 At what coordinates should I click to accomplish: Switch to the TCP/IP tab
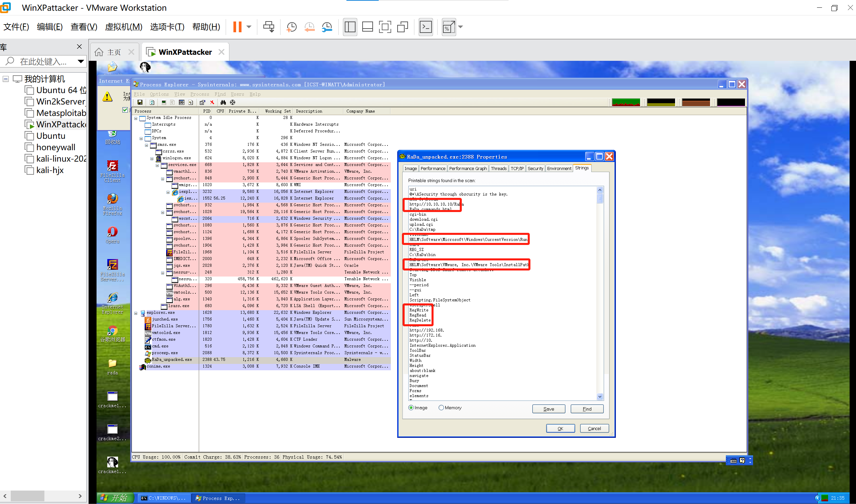click(x=517, y=168)
